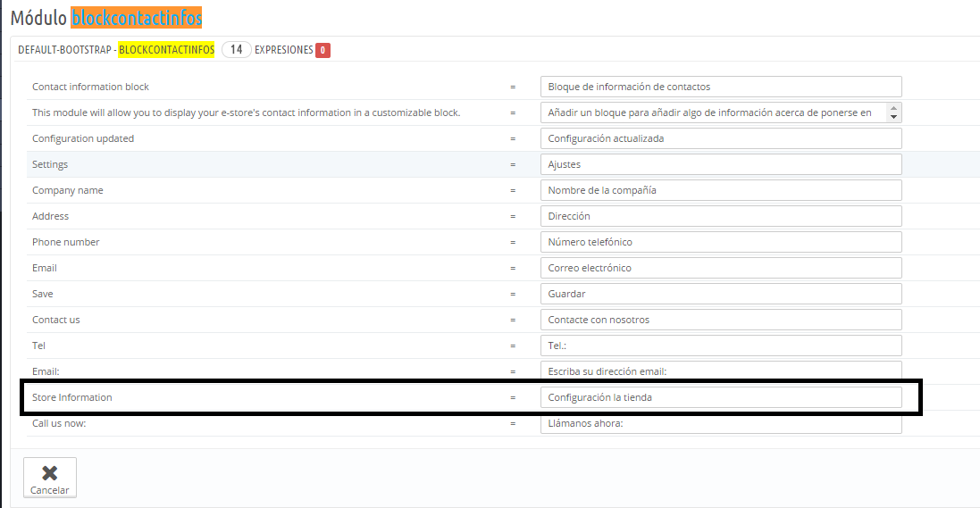Screen dimensions: 980x508
Task: Click the highlighted BLOCKCONTACTINFOS panel heading
Action: click(166, 50)
